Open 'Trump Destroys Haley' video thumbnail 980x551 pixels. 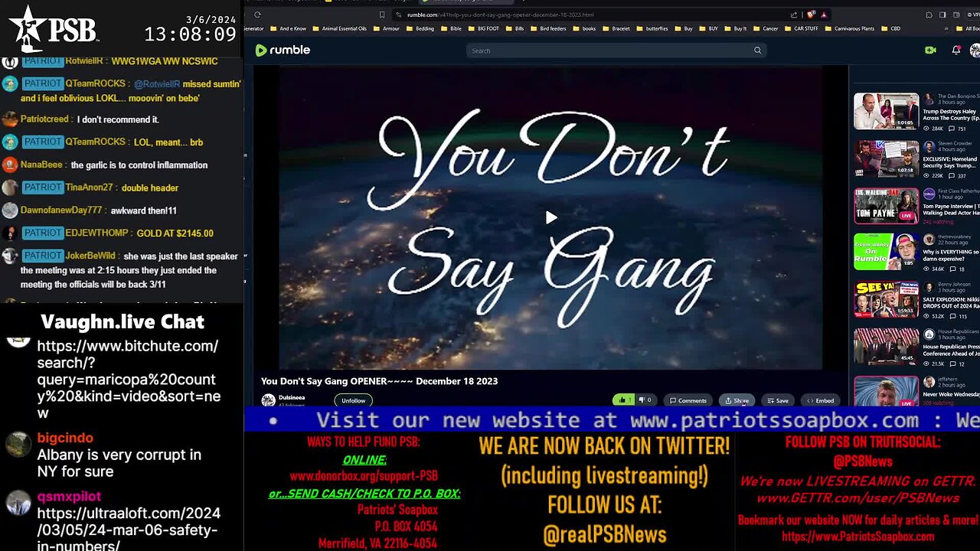click(x=886, y=111)
